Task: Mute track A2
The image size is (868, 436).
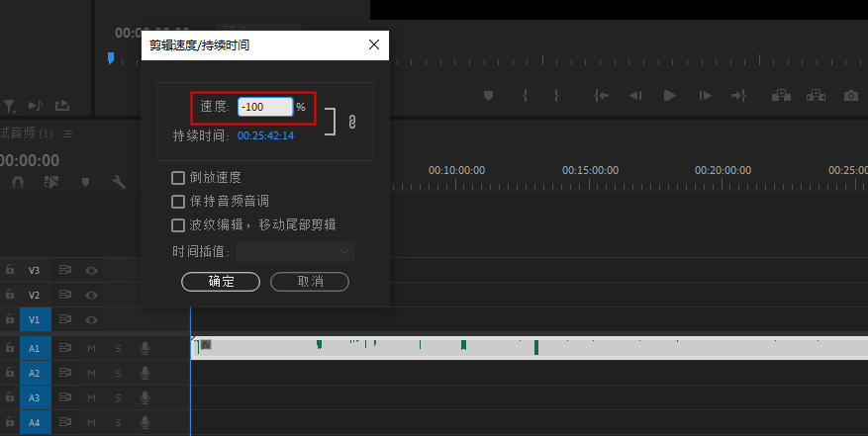Action: [x=92, y=374]
